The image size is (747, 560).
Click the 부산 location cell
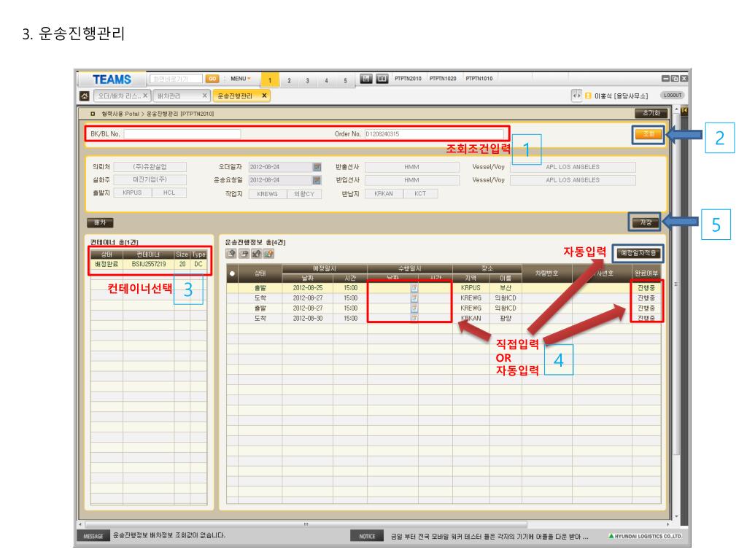point(505,288)
